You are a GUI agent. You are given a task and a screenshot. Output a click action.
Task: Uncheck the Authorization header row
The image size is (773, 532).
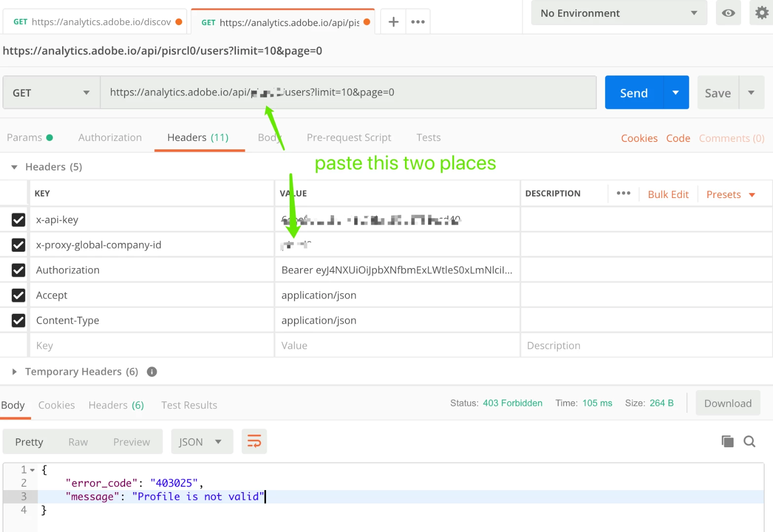pos(18,270)
